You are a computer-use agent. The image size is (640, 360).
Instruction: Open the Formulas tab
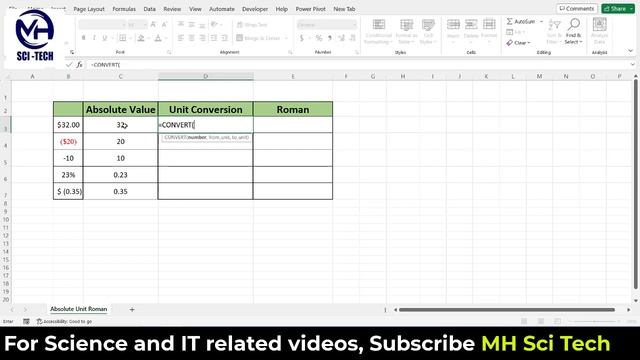[124, 9]
